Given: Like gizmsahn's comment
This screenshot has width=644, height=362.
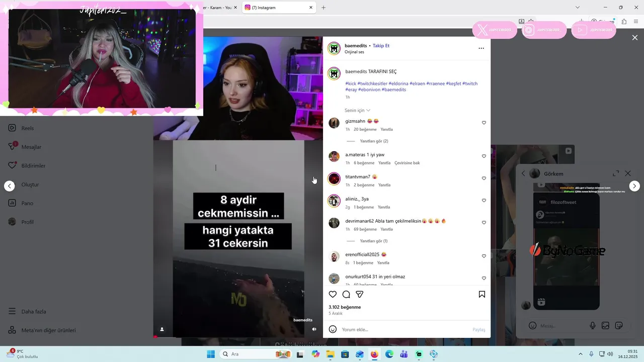Looking at the screenshot, I should point(484,123).
